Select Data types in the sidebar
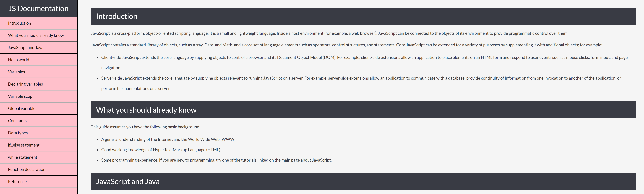Screen dimensions: 644x194 click(18, 133)
